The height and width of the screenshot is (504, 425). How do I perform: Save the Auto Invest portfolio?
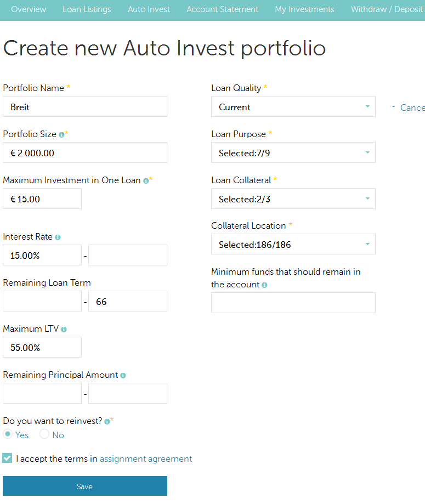[85, 486]
